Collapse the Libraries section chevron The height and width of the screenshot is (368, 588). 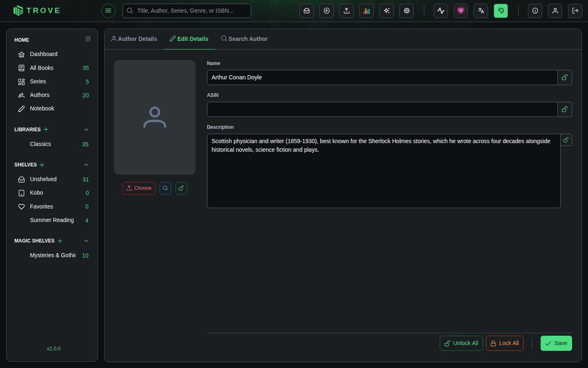point(86,130)
